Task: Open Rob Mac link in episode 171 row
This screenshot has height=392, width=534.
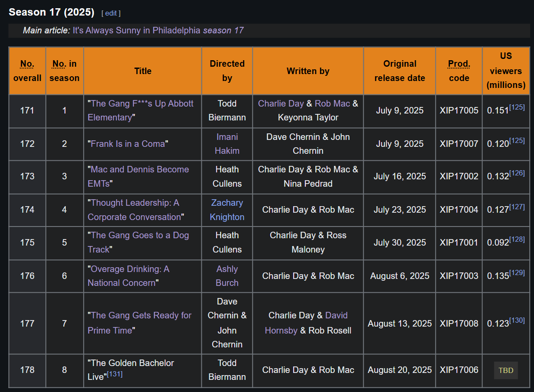Action: tap(332, 104)
